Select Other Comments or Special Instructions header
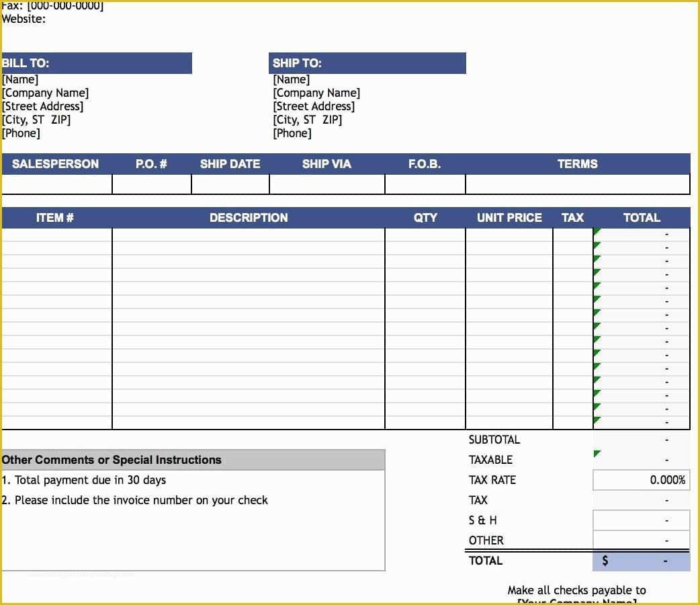 tap(193, 460)
